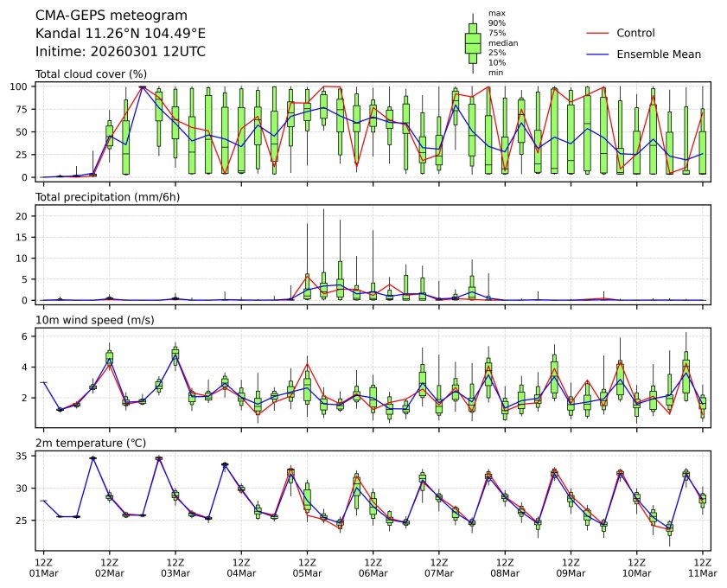Click the 12Z 08Mar axis label

coord(505,566)
